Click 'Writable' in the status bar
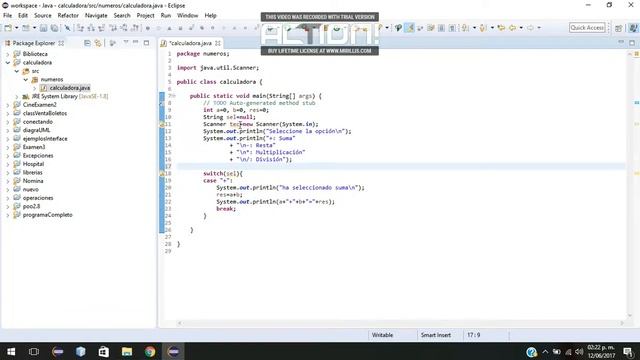This screenshot has width=640, height=360. pos(382,335)
